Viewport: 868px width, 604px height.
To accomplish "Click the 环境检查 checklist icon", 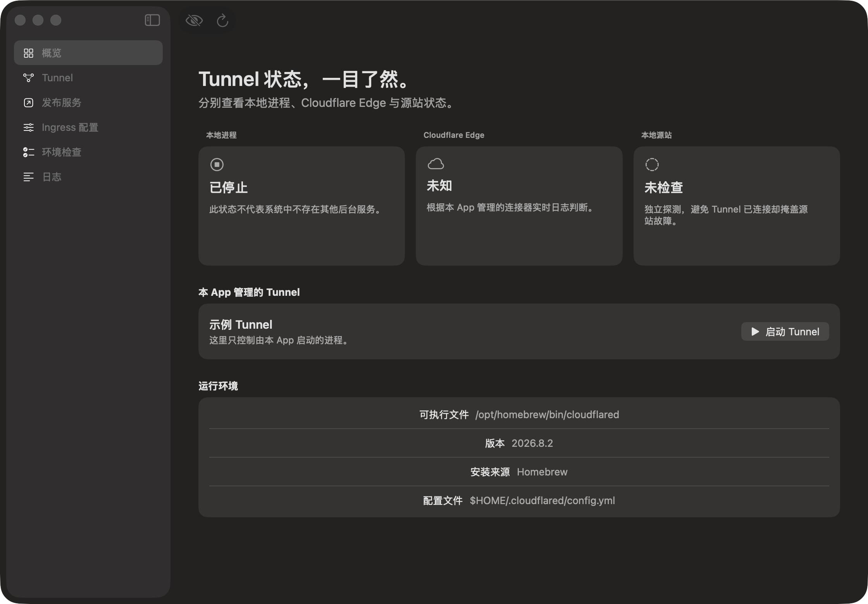I will tap(29, 152).
